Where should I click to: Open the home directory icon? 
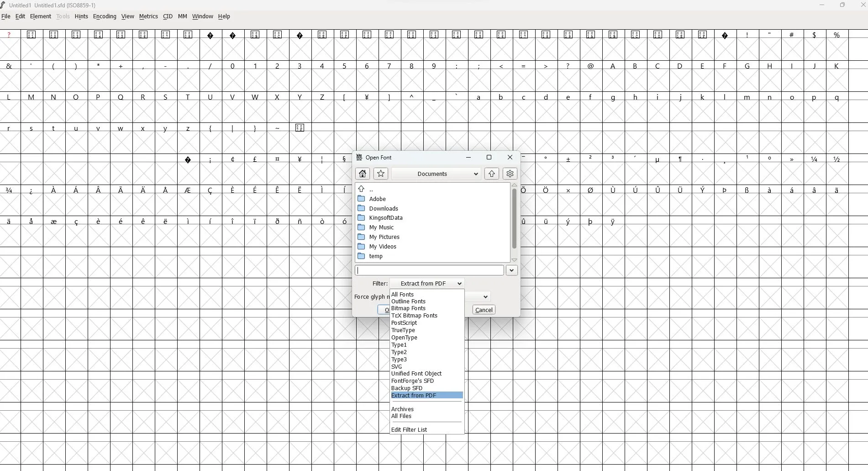pyautogui.click(x=363, y=174)
